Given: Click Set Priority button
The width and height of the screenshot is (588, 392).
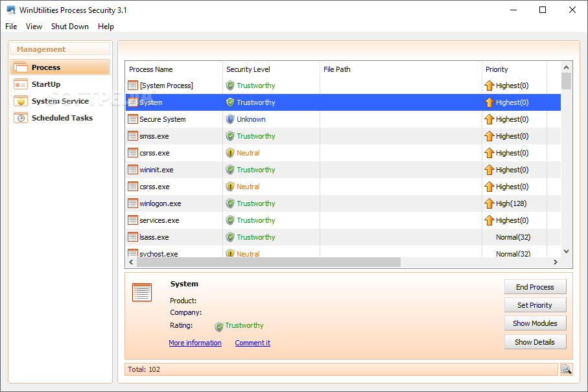Looking at the screenshot, I should click(x=535, y=305).
